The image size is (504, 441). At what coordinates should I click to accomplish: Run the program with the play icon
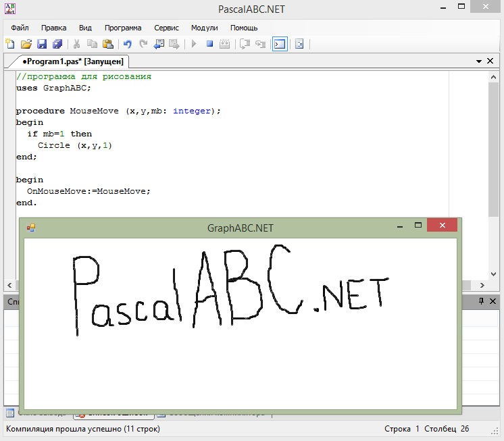(194, 44)
